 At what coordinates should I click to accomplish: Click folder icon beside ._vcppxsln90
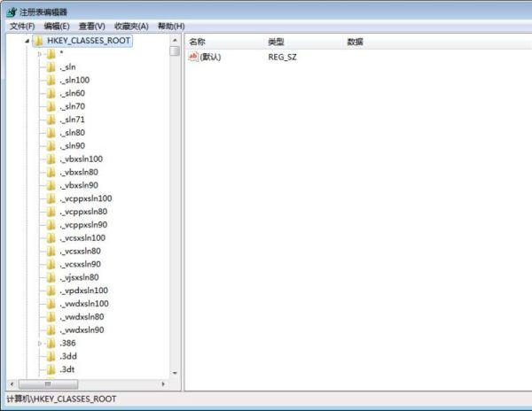(x=51, y=225)
